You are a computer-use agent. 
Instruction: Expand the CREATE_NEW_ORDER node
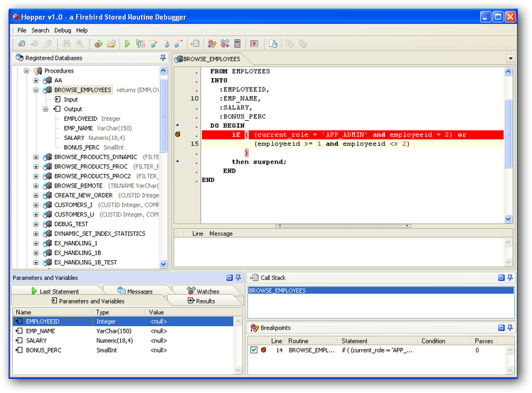[x=36, y=195]
